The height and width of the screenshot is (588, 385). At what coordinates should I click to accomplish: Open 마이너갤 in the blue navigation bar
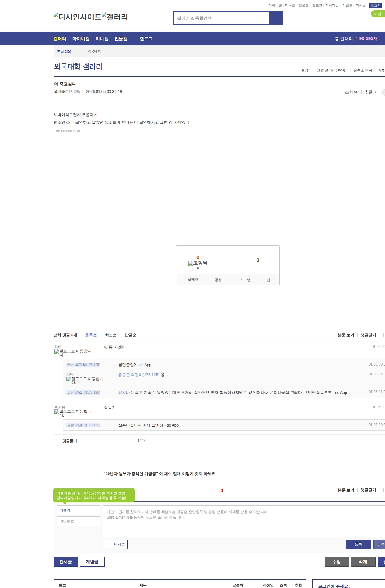pos(81,38)
